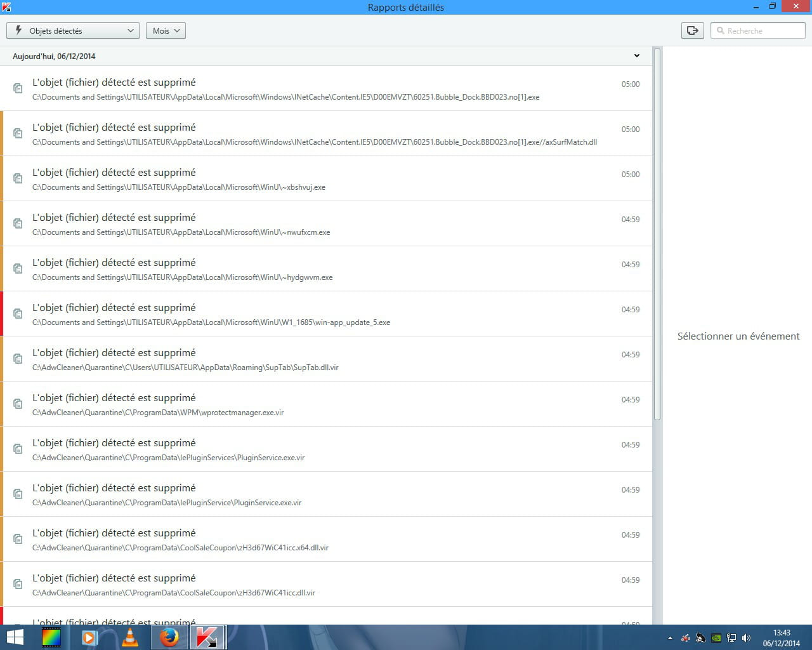Click the export report icon beside the search box
Image resolution: width=812 pixels, height=650 pixels.
point(693,30)
